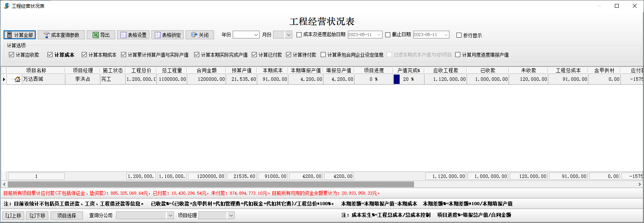Open the 截止日期 date picker dropdown
Screen dimensions: 644x223
click(x=446, y=35)
